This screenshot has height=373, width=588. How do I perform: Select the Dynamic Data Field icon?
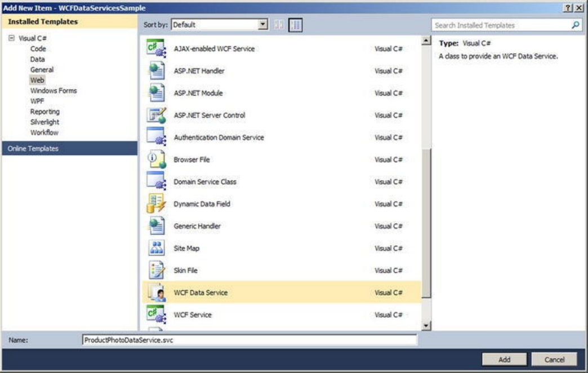pyautogui.click(x=157, y=203)
